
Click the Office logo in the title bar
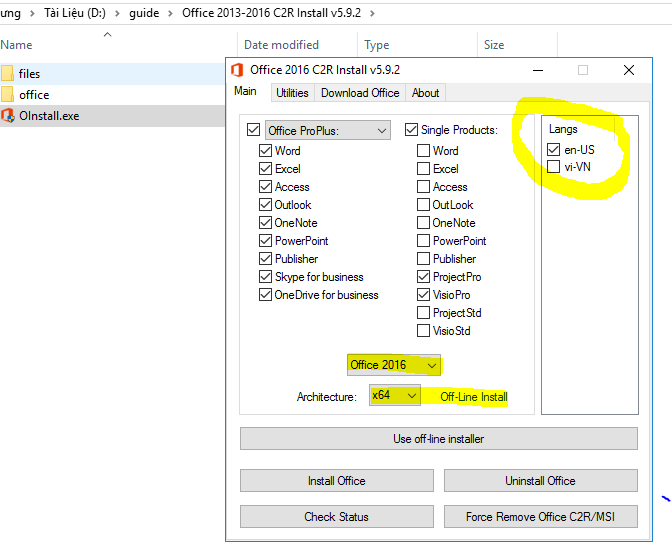[x=237, y=70]
